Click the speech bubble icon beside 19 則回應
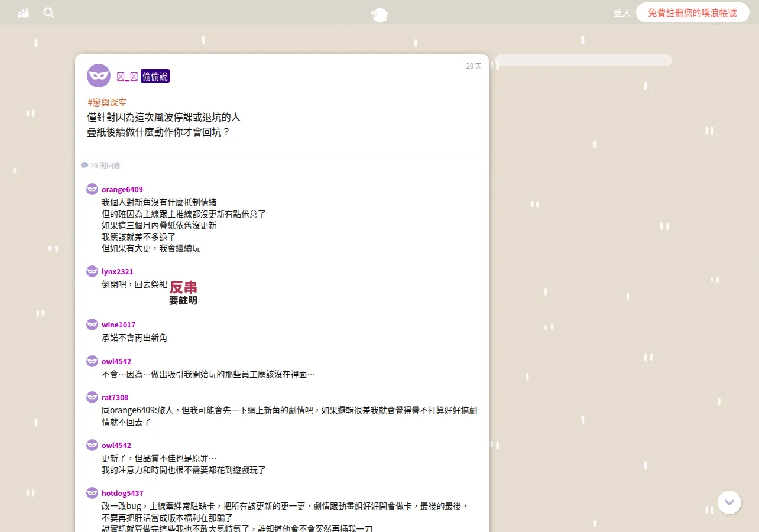This screenshot has width=759, height=532. pos(85,166)
